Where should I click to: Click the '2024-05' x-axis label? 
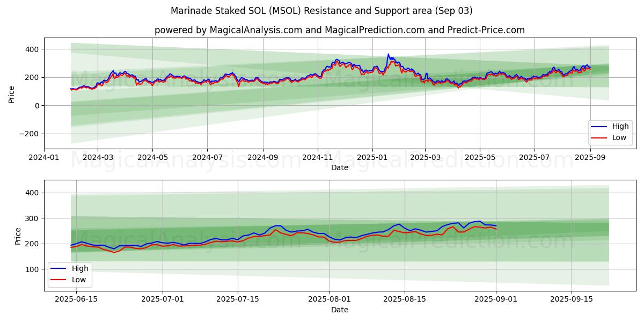152,158
